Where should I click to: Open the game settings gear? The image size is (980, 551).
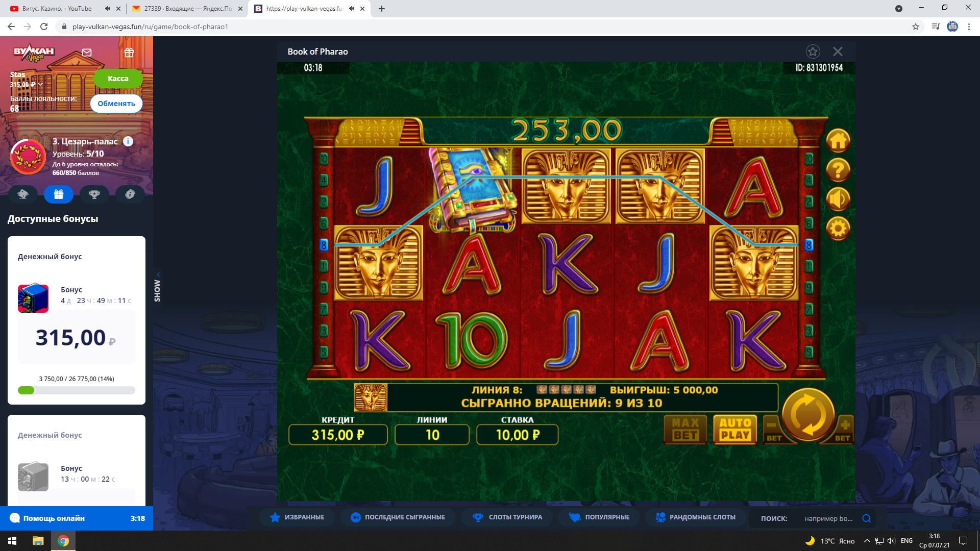pyautogui.click(x=838, y=228)
